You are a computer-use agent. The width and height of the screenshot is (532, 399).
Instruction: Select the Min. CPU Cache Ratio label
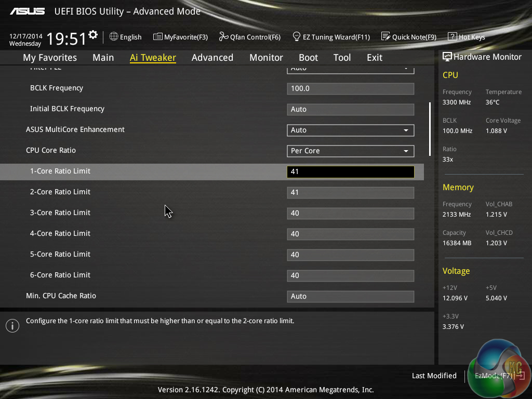61,296
